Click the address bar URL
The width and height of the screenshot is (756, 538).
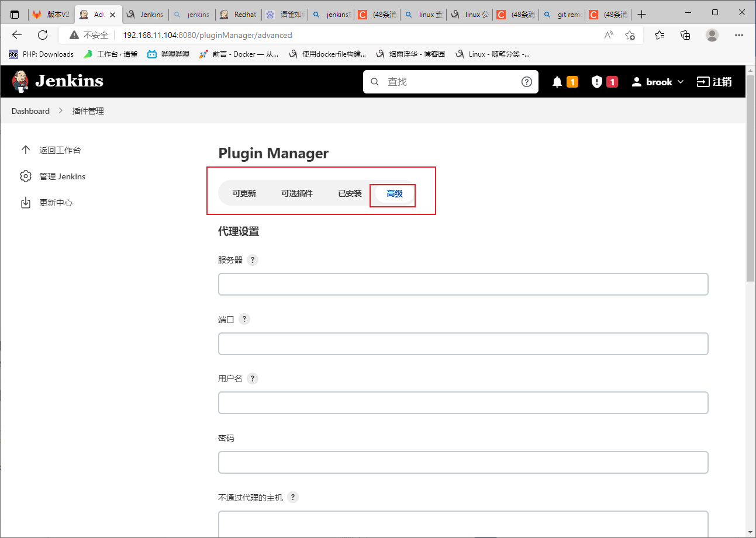(208, 35)
